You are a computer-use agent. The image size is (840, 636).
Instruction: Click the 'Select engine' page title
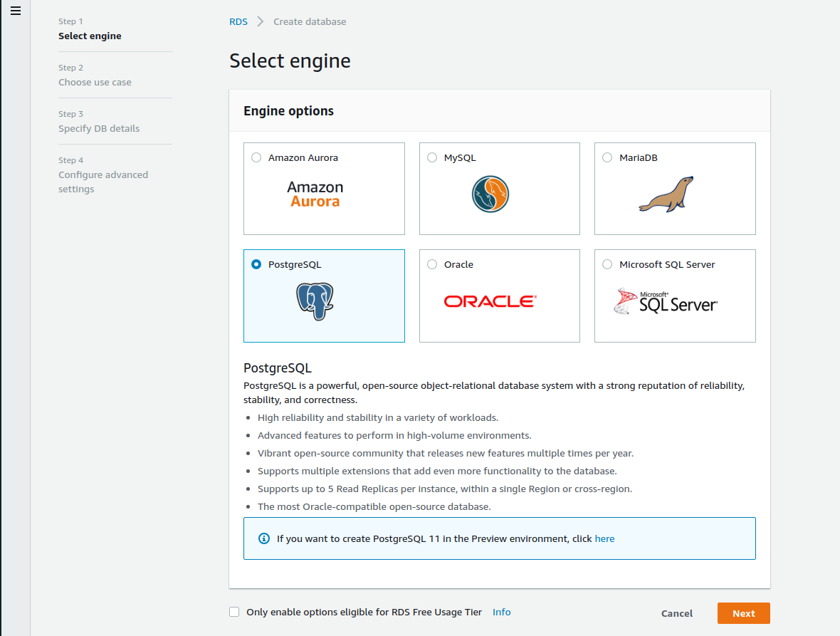(x=290, y=61)
